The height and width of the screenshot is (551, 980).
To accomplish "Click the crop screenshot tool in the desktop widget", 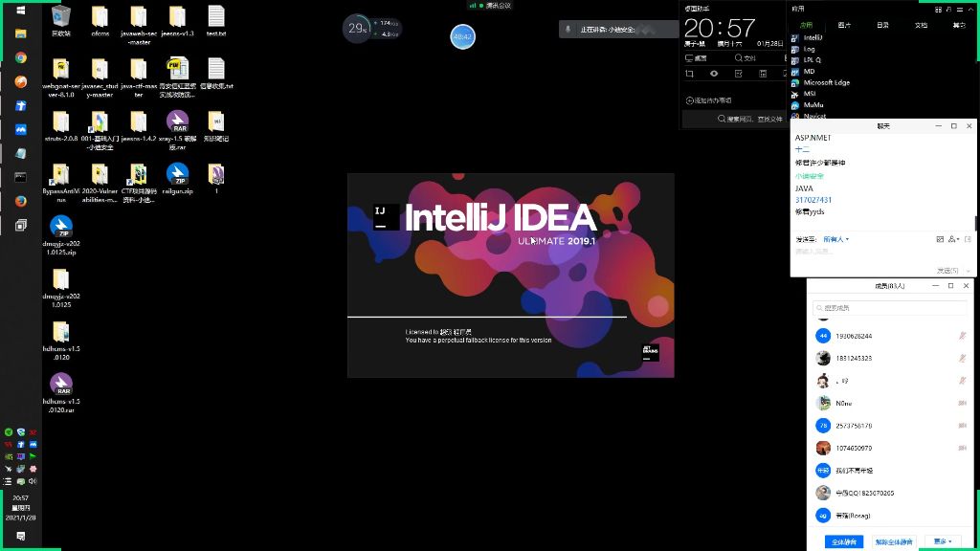I will pos(689,74).
